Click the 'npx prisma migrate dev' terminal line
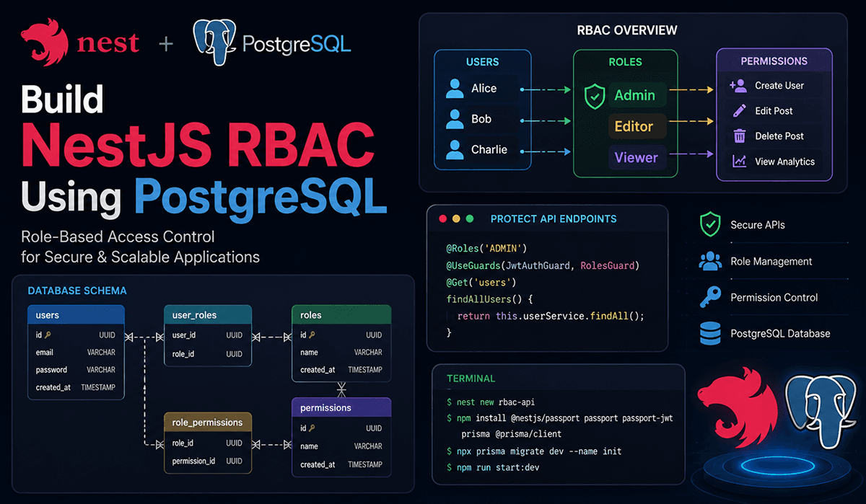 pyautogui.click(x=534, y=451)
